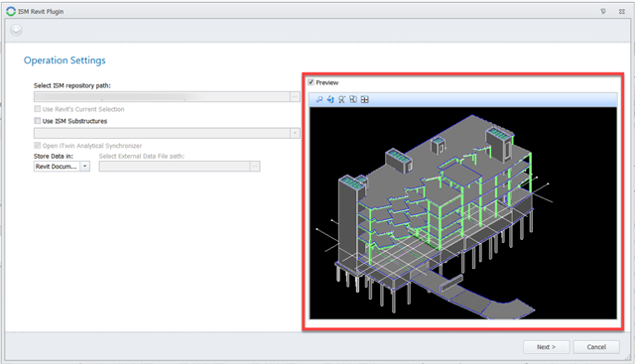Activate the rotate view tool in preview

[330, 99]
